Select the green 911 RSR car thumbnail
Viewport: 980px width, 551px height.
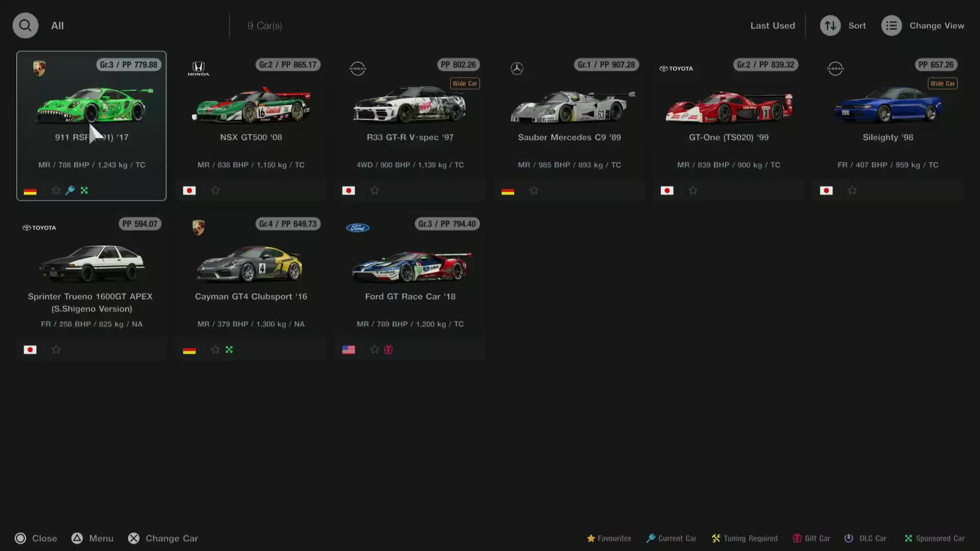click(x=95, y=105)
